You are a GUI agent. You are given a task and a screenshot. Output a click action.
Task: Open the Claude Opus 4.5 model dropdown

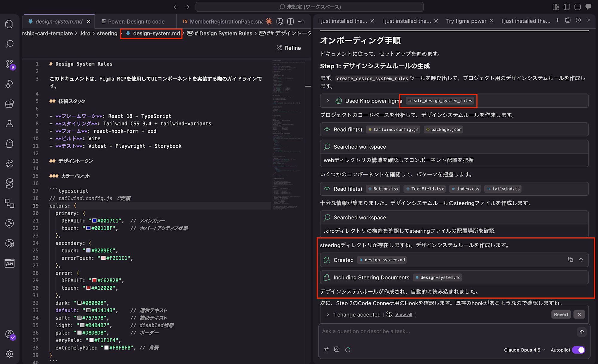[x=524, y=350]
